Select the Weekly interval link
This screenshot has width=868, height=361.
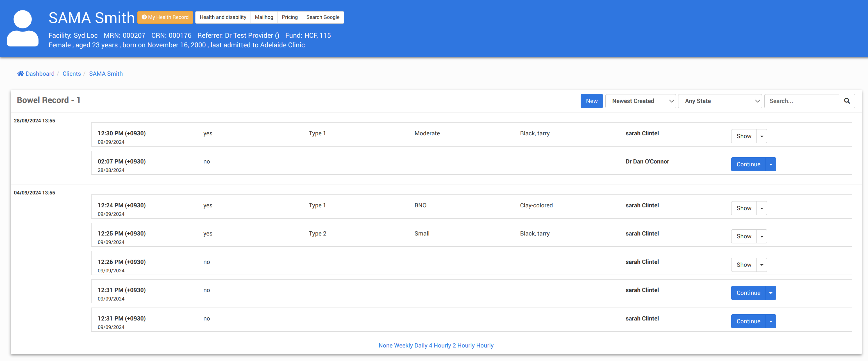tap(403, 345)
